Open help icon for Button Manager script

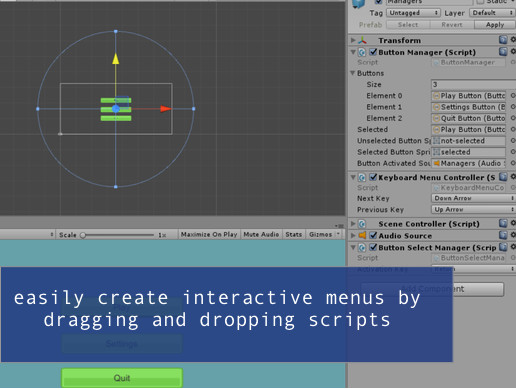pyautogui.click(x=503, y=52)
